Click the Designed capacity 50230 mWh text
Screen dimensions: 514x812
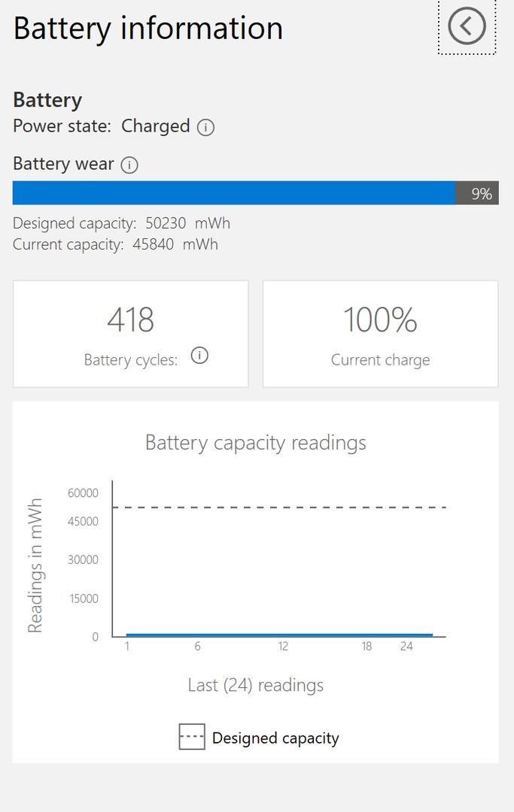[x=121, y=223]
